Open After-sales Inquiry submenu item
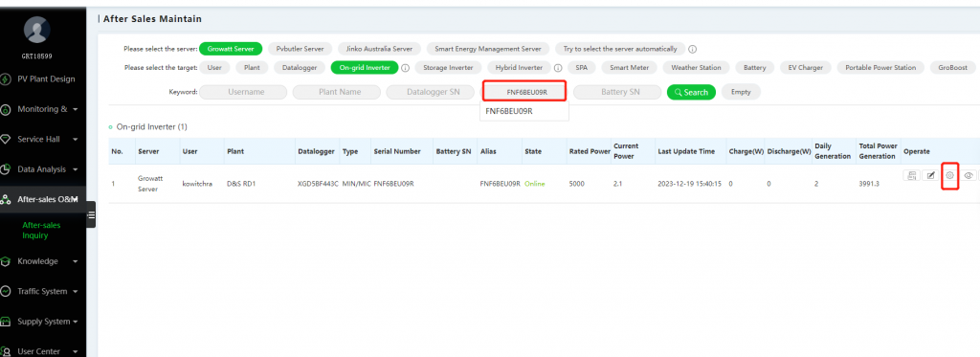This screenshot has width=980, height=357. coord(41,230)
